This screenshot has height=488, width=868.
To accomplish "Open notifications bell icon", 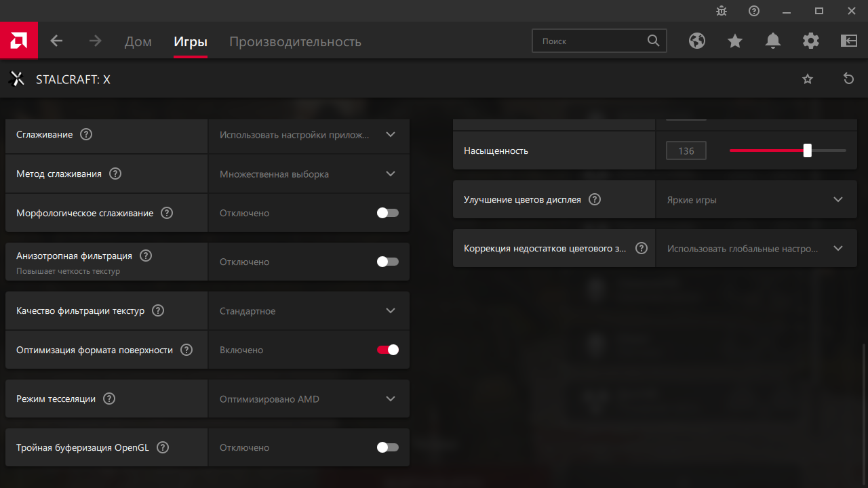I will [773, 41].
